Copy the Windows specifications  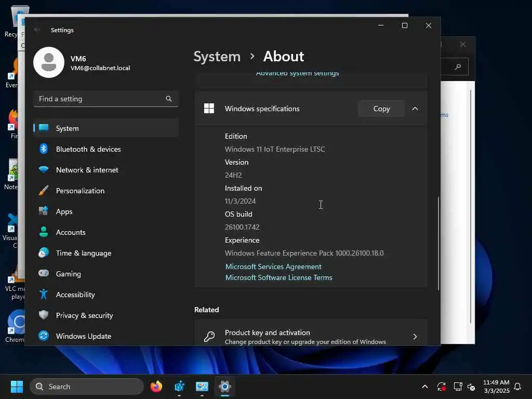pyautogui.click(x=381, y=109)
